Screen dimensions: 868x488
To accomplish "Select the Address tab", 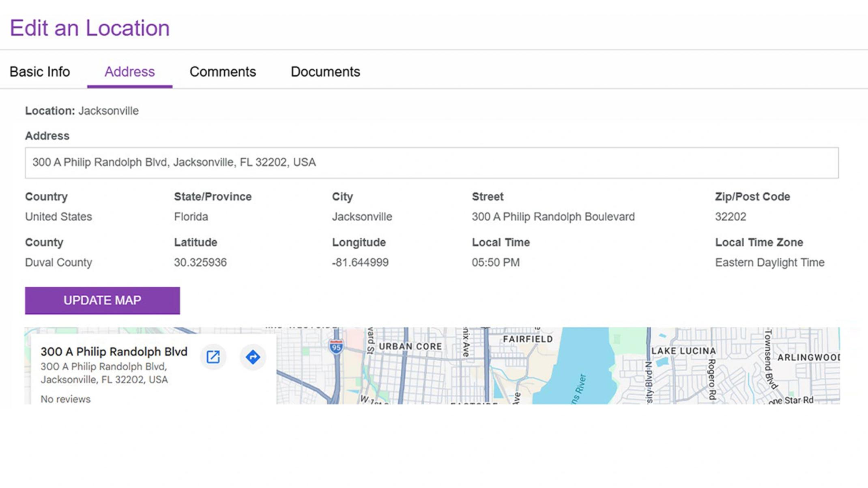I will (130, 72).
